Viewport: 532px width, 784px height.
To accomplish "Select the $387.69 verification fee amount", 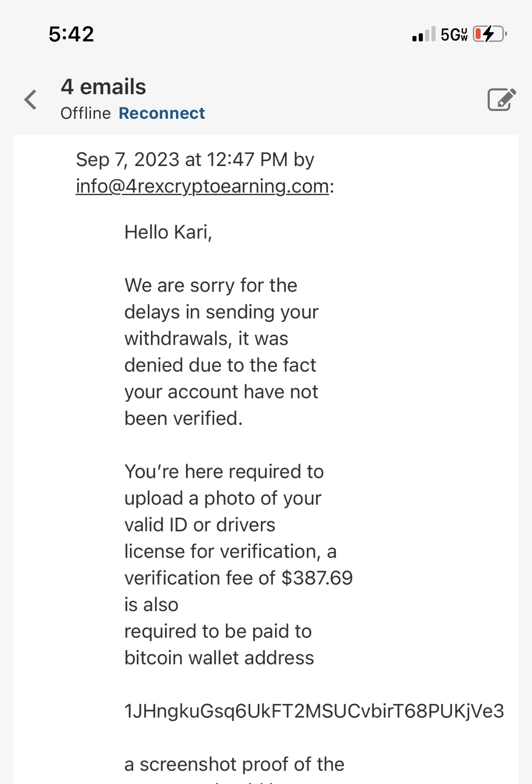I will [x=317, y=578].
